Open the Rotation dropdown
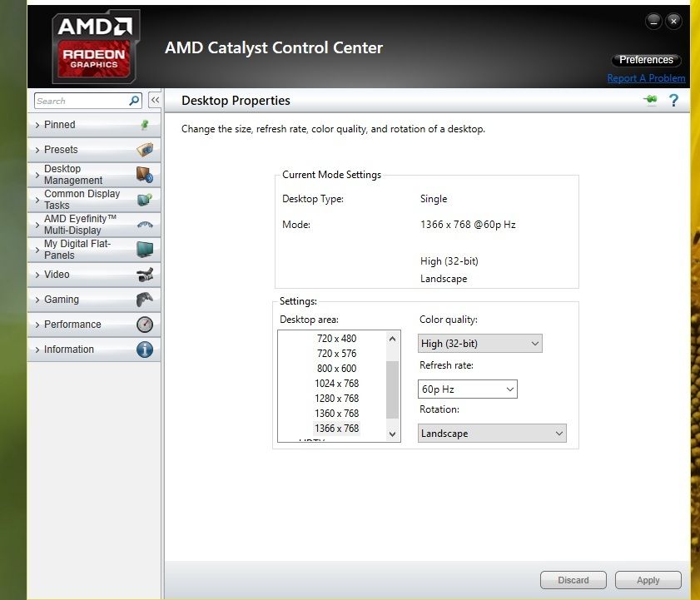 pyautogui.click(x=492, y=434)
